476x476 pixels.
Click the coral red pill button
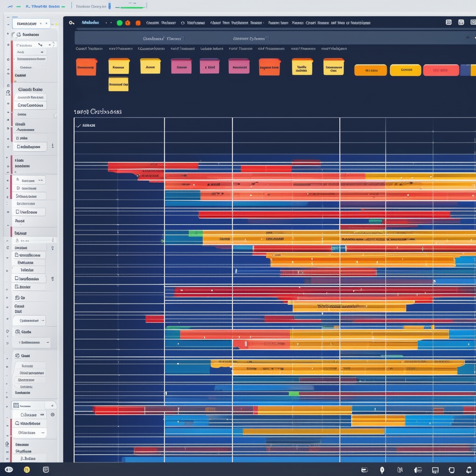[441, 70]
